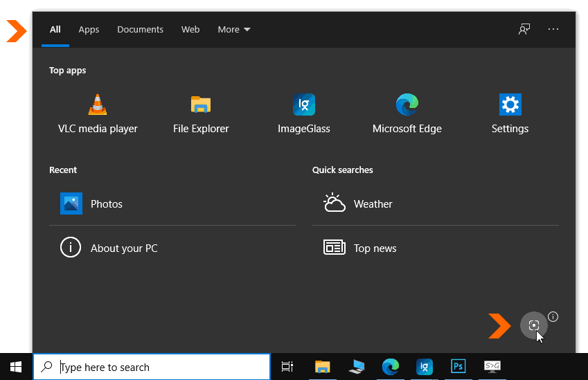Open ImageGlass from Top apps
588x380 pixels.
click(x=304, y=114)
